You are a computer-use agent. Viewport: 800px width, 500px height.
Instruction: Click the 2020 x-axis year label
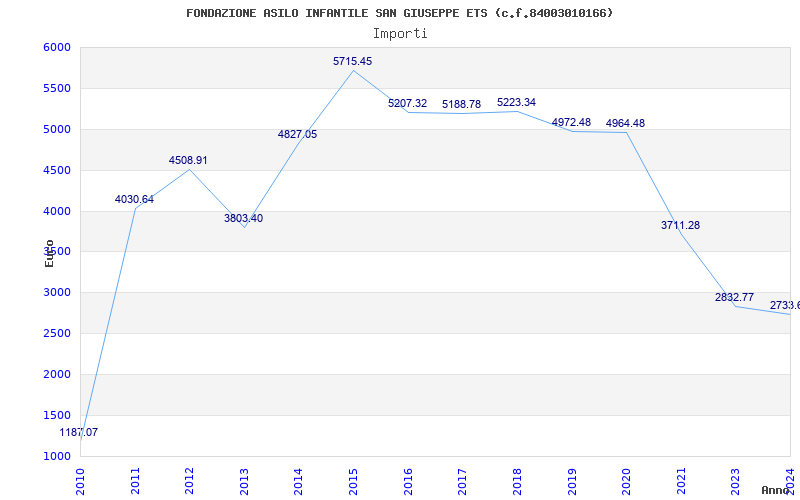(x=626, y=482)
